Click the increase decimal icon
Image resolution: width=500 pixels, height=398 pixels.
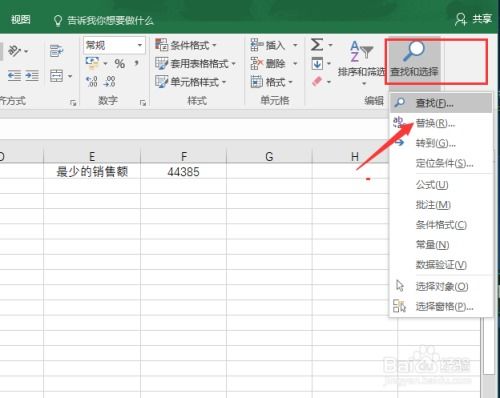[92, 81]
